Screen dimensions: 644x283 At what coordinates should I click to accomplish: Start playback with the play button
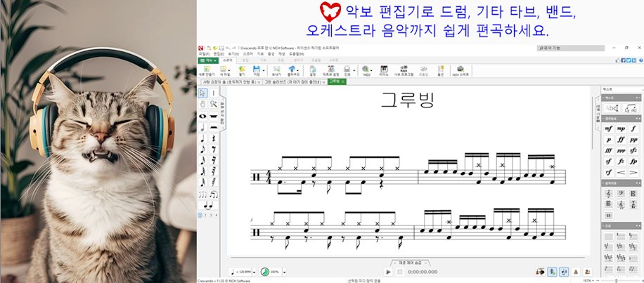pos(389,272)
